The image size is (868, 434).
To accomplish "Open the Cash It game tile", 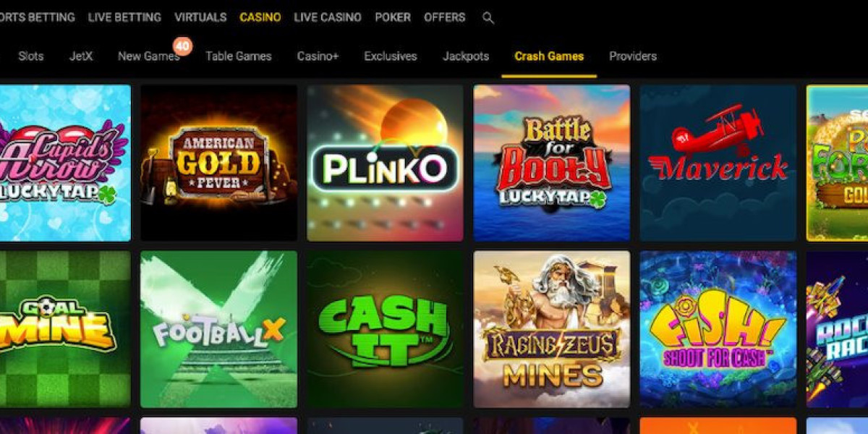I will point(385,329).
